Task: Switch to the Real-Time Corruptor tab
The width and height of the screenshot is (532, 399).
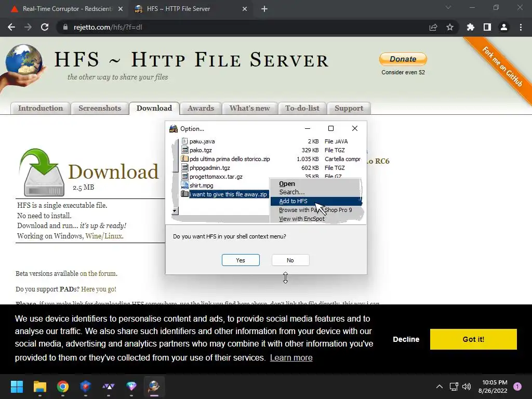Action: (66, 9)
